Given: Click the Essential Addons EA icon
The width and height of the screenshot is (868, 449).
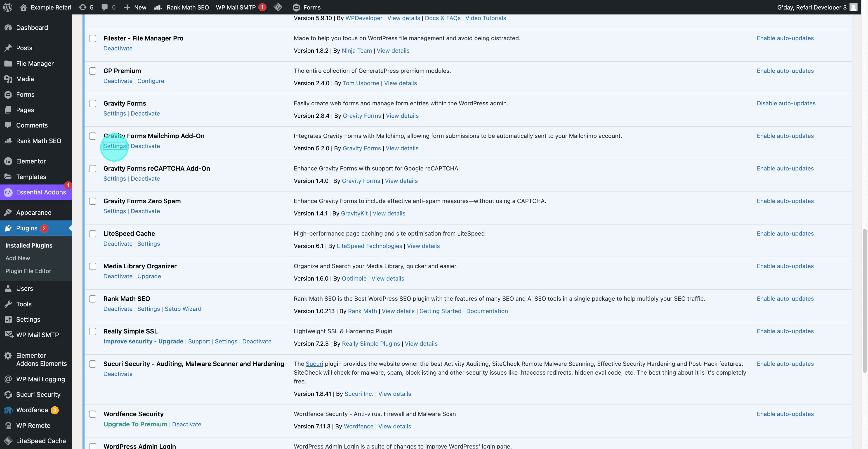Looking at the screenshot, I should [x=8, y=192].
